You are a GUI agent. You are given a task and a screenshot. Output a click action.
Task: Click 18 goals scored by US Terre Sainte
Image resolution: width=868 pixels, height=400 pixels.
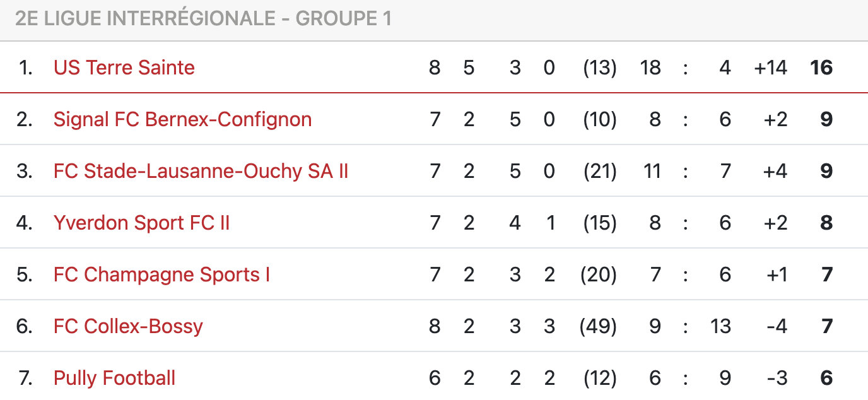click(650, 68)
